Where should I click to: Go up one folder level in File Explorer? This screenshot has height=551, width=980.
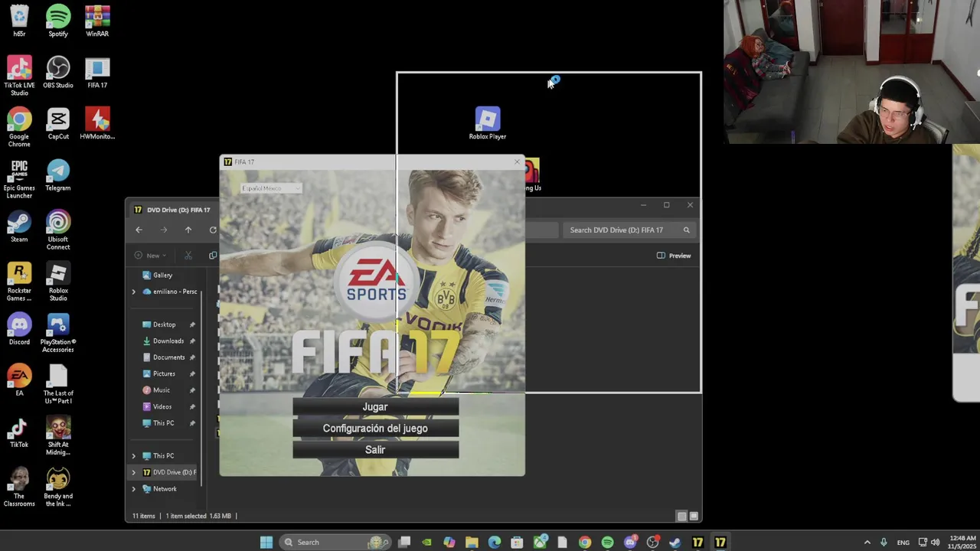188,230
